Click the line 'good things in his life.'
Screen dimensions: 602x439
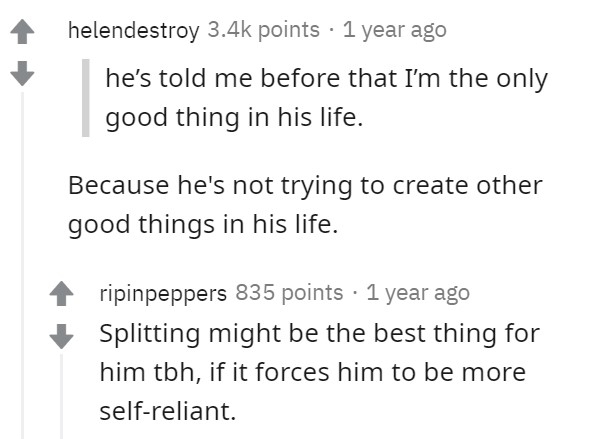203,225
